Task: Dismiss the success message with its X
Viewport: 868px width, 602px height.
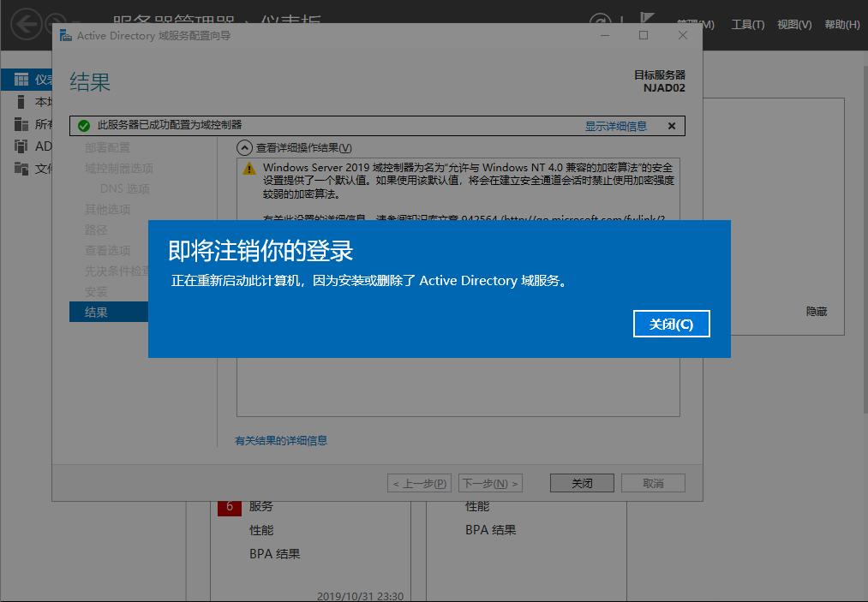Action: pos(672,125)
